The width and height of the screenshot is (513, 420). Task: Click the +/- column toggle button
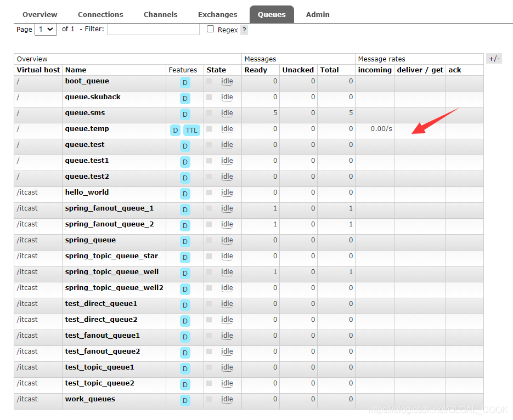pos(494,59)
